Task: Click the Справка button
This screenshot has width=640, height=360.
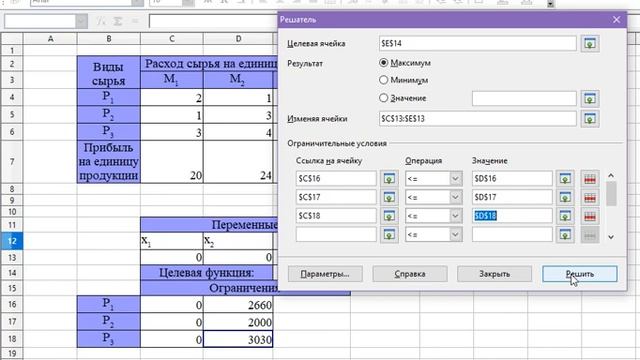Action: (x=410, y=274)
